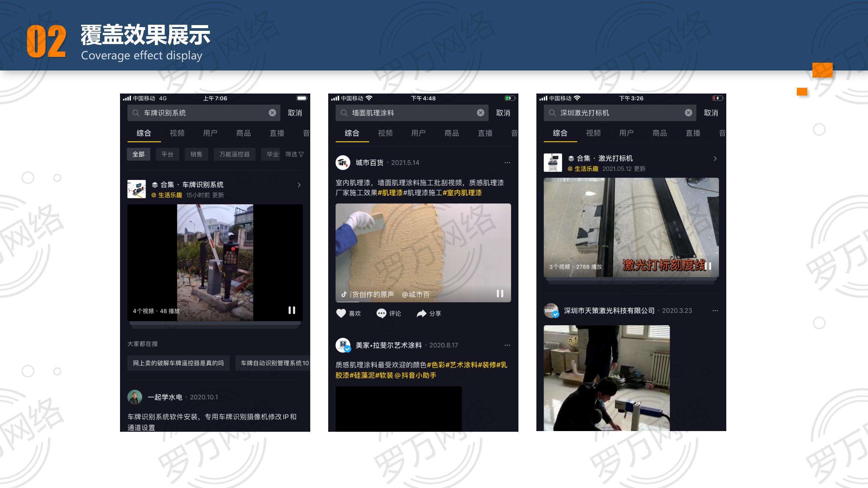Pause the 激光打标刻度线 video
Screen dimensions: 868x488
708,266
